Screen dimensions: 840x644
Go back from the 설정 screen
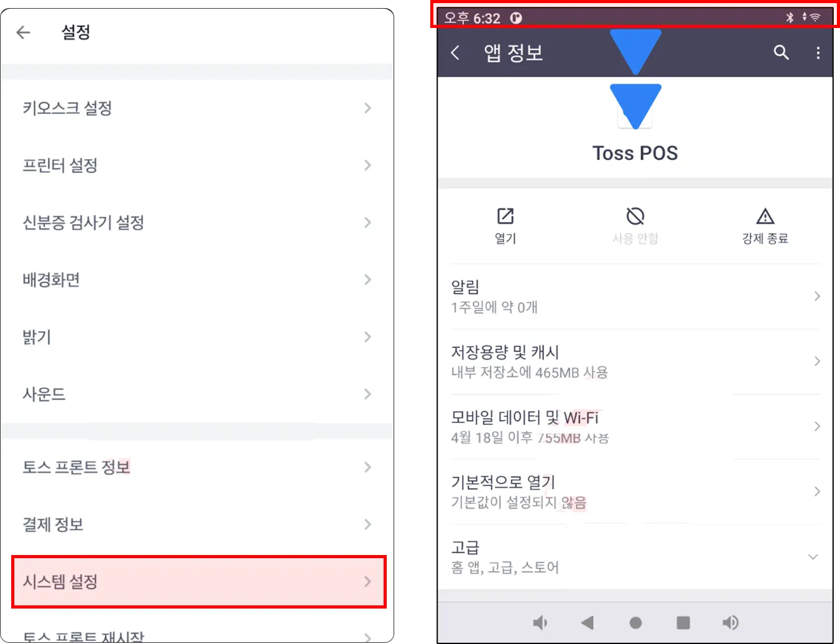[23, 32]
